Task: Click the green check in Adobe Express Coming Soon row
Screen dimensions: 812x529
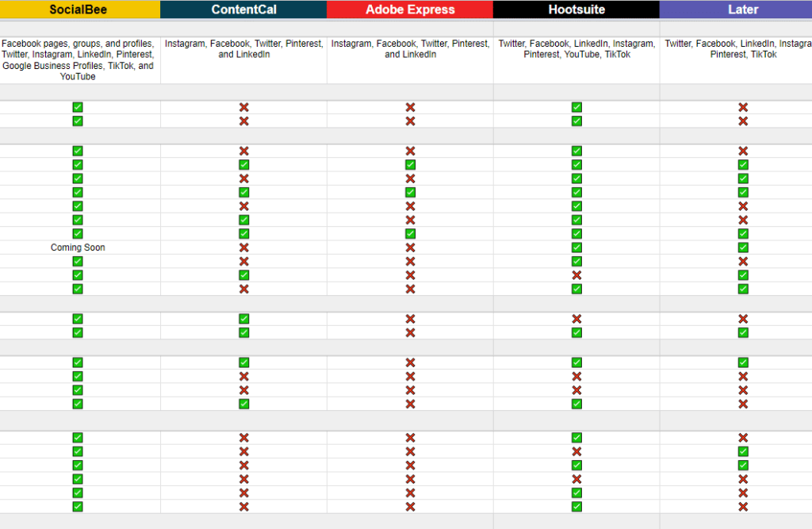Action: (410, 233)
